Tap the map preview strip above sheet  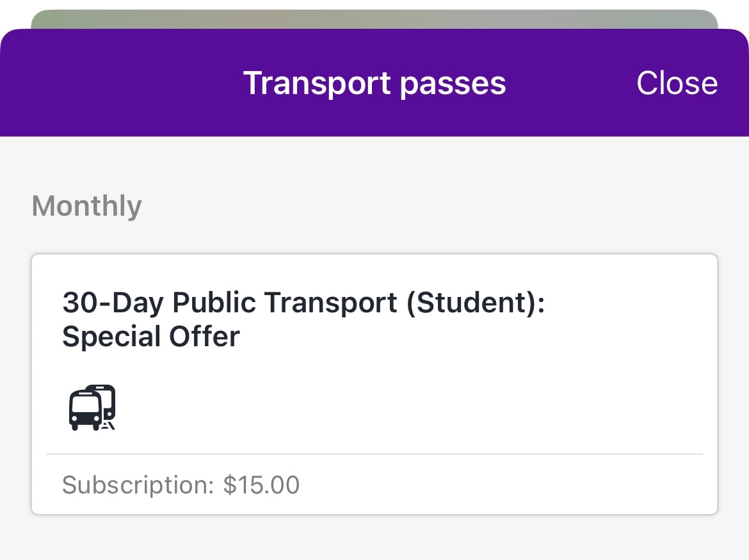(x=374, y=19)
